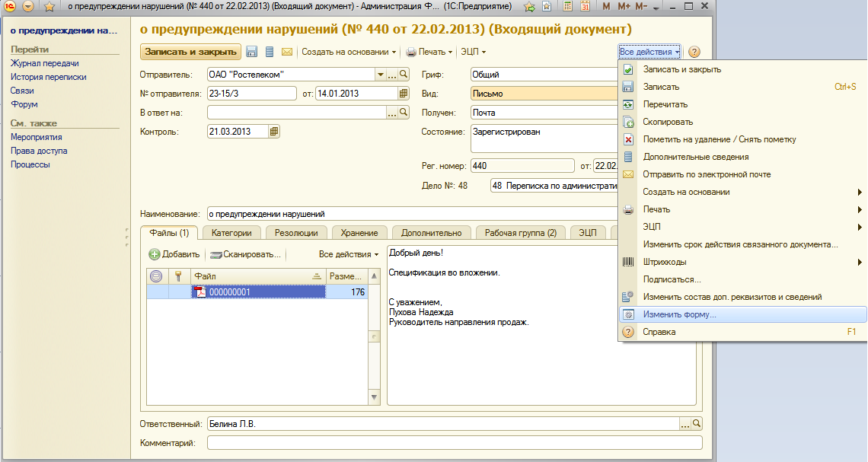Click the Записать и закрыть button
This screenshot has height=462, width=868.
click(190, 52)
